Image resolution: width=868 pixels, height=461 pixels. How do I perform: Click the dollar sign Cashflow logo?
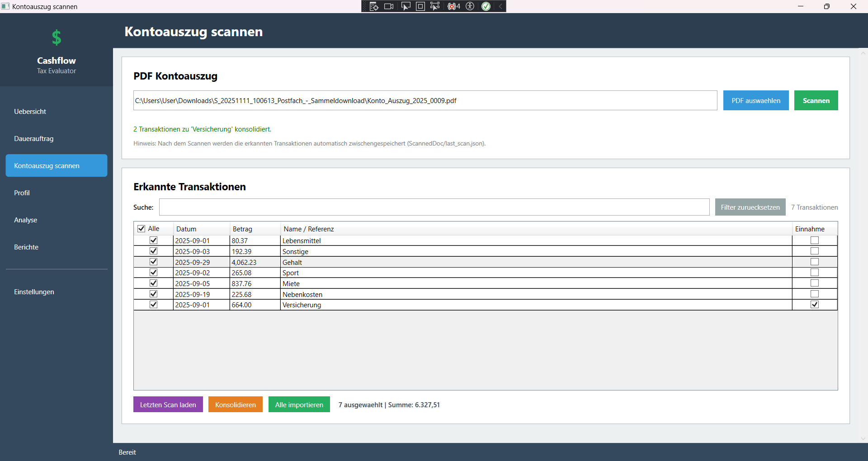[56, 38]
